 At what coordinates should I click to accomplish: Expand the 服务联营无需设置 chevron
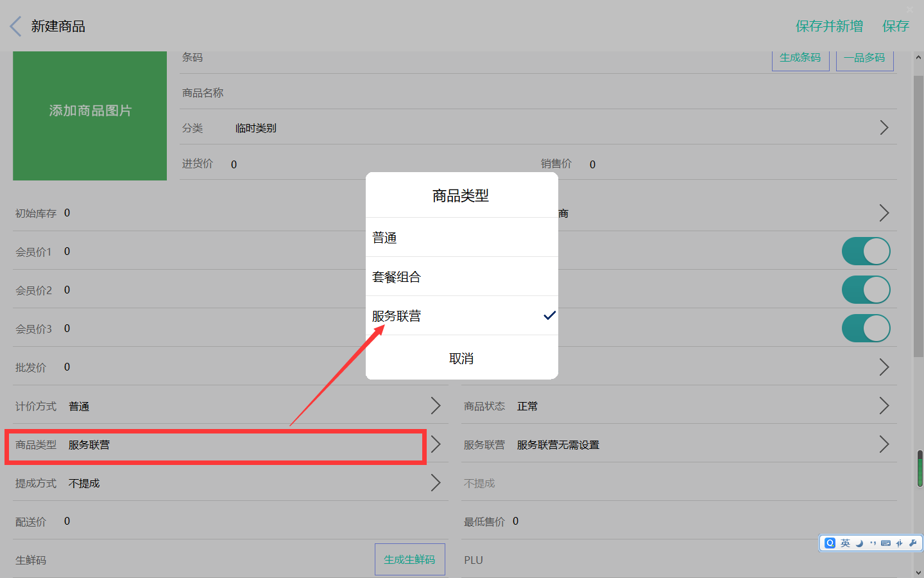884,444
